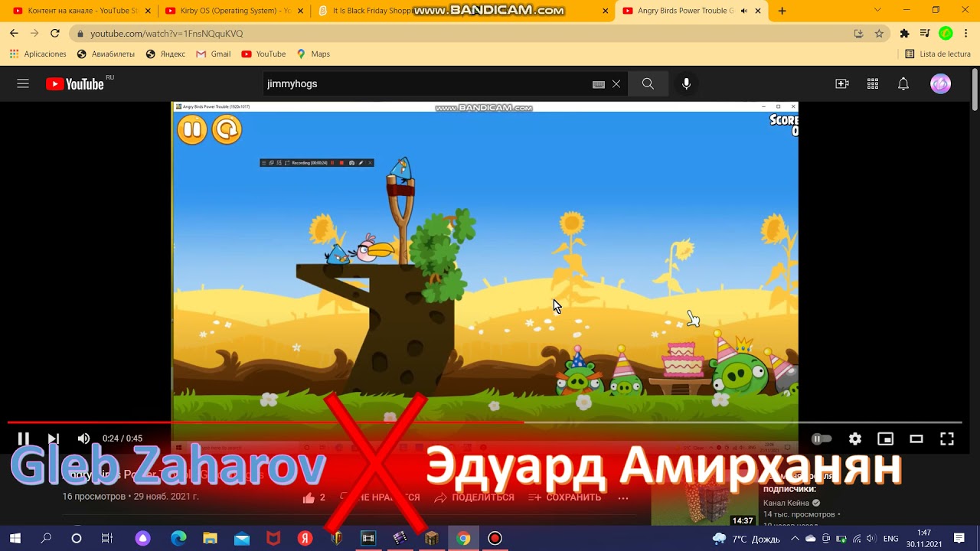The height and width of the screenshot is (551, 980).
Task: Bookmark this page with the star
Action: coord(879,34)
